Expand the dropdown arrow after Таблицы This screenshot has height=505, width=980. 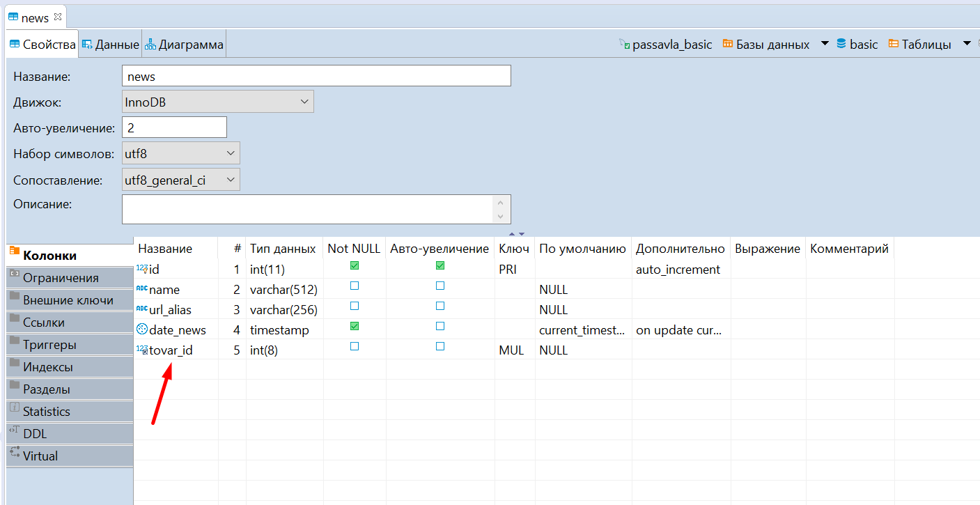coord(967,44)
